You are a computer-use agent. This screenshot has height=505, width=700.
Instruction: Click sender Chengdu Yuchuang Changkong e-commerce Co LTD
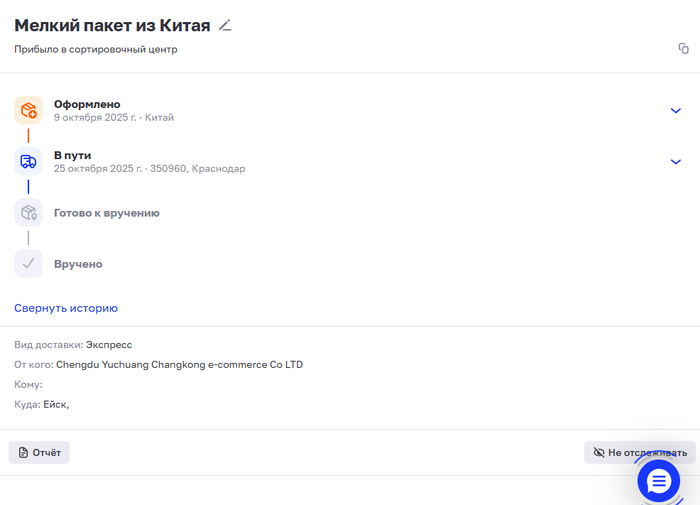(179, 364)
